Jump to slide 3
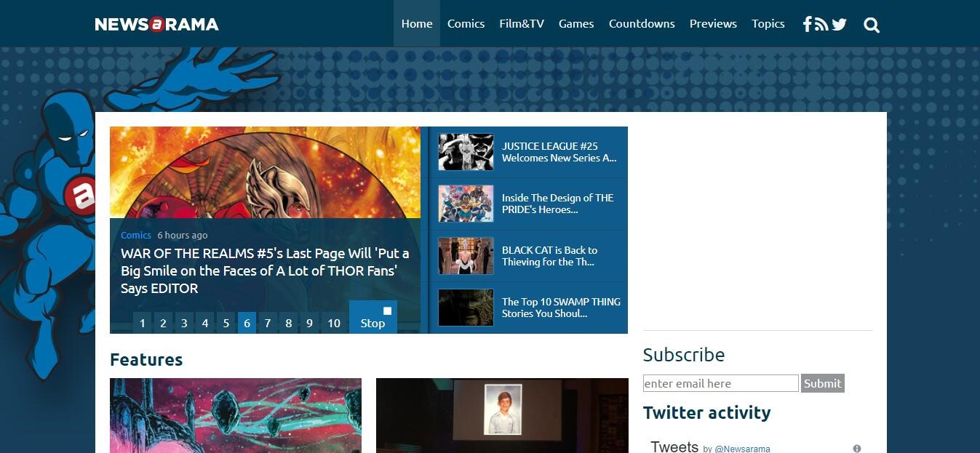The image size is (980, 453). (184, 323)
